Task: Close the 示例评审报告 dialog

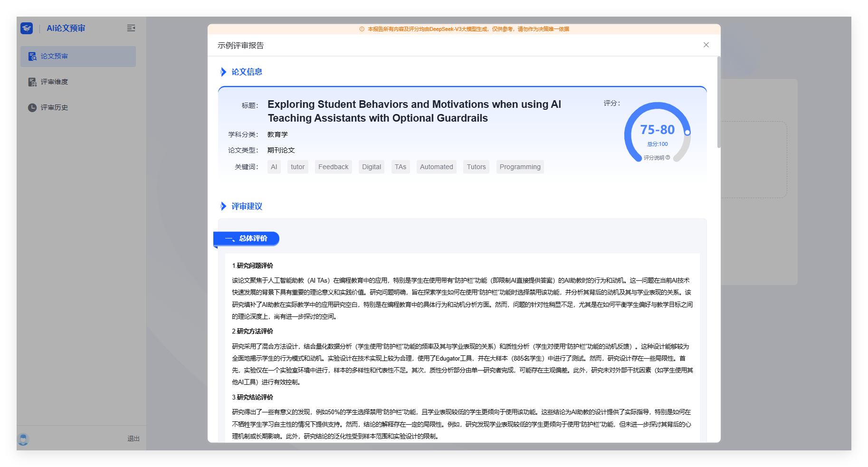Action: 706,45
